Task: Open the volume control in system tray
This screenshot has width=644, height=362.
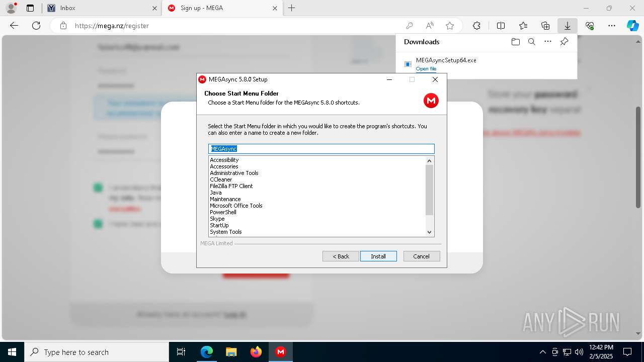Action: pos(579,352)
